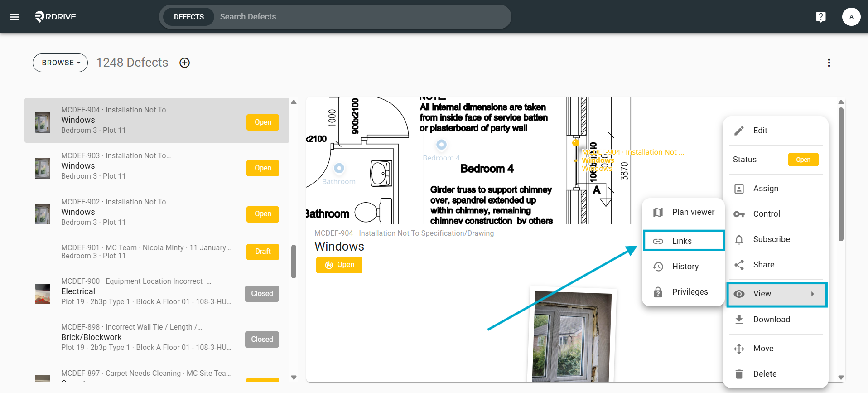Open the help question mark icon
This screenshot has height=393, width=868.
(x=820, y=17)
